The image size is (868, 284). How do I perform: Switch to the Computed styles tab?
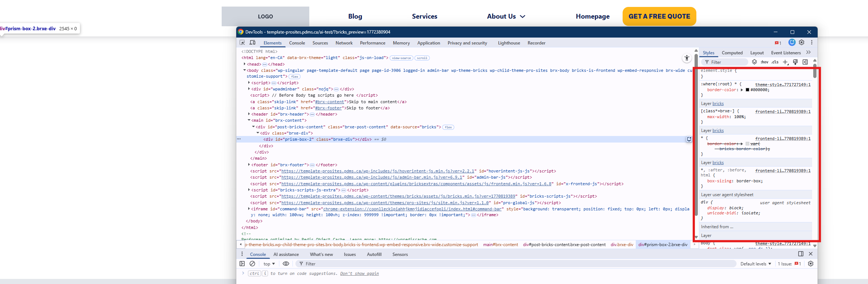(732, 53)
